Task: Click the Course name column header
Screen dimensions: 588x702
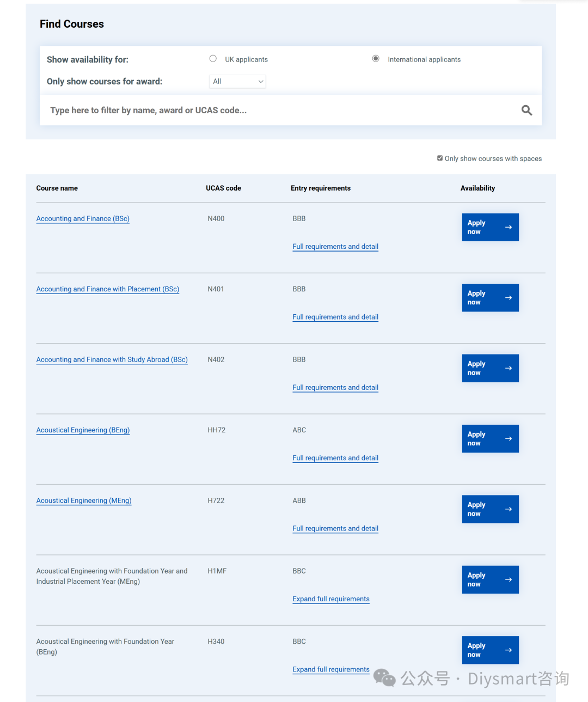Action: tap(57, 188)
